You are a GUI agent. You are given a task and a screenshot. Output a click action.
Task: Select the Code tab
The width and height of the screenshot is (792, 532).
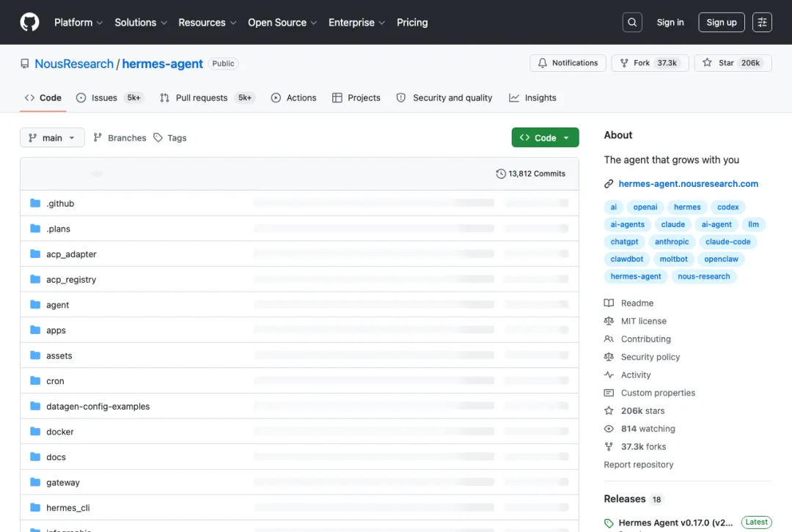point(43,98)
